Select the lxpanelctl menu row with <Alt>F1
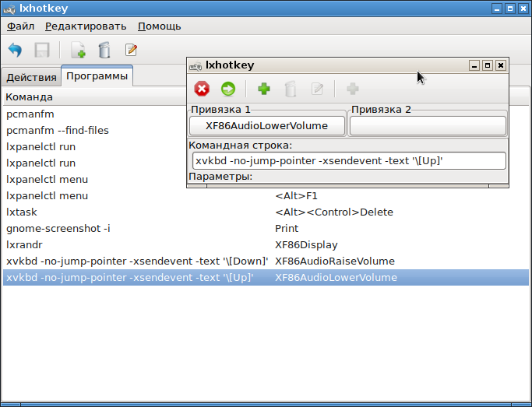Screen dimensions: 532x407 click(266, 196)
